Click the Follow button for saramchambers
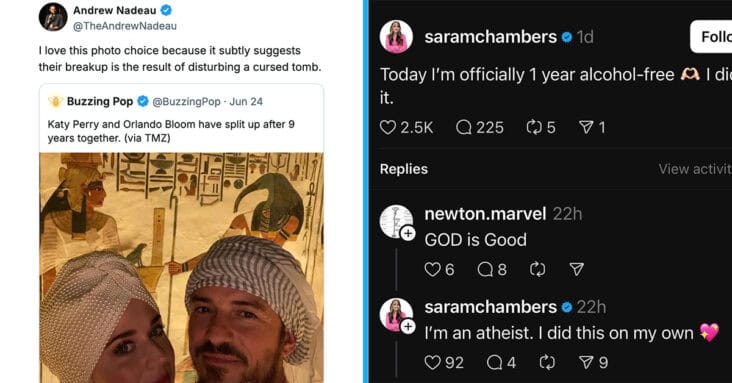 711,36
